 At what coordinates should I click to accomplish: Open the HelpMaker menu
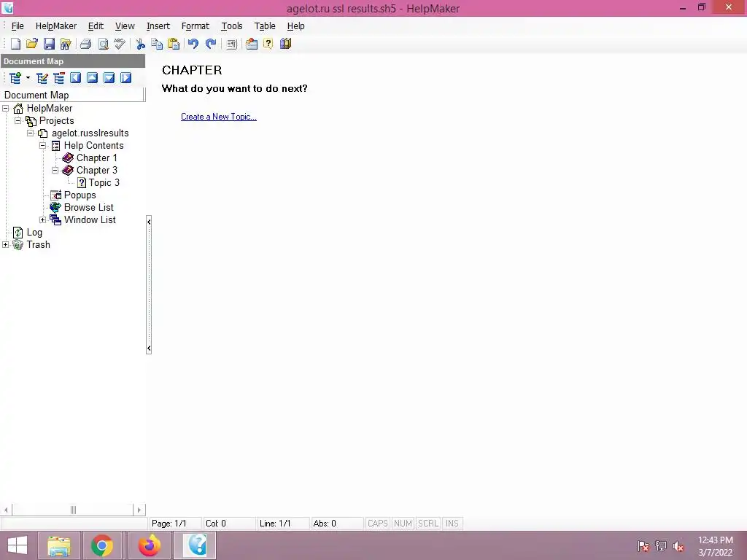point(56,26)
